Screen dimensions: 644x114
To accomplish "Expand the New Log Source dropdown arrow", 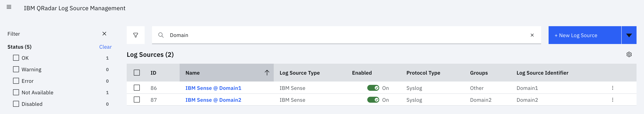I will pos(629,35).
